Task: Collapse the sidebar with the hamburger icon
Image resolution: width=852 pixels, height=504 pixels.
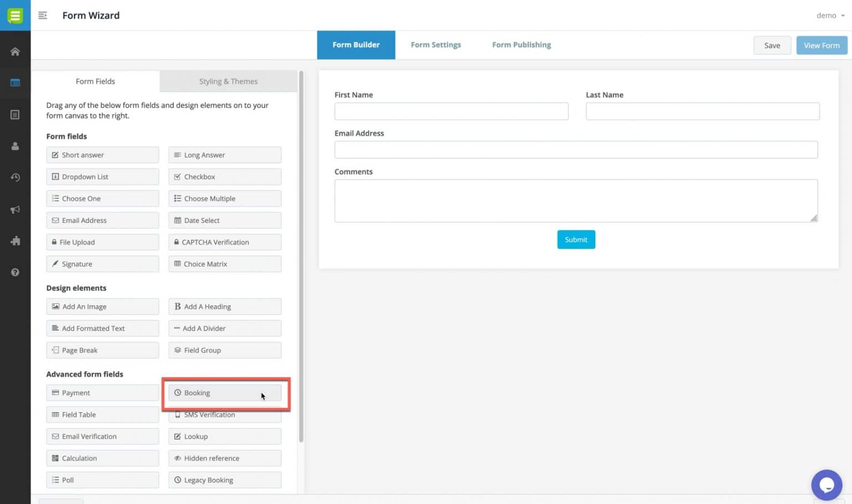Action: (x=43, y=16)
